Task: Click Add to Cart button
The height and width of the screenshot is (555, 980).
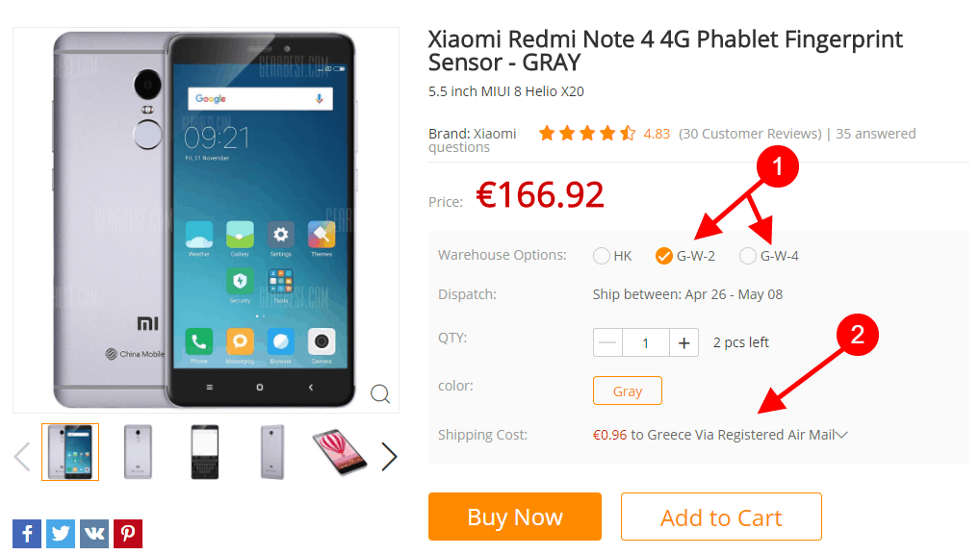Action: (x=721, y=517)
